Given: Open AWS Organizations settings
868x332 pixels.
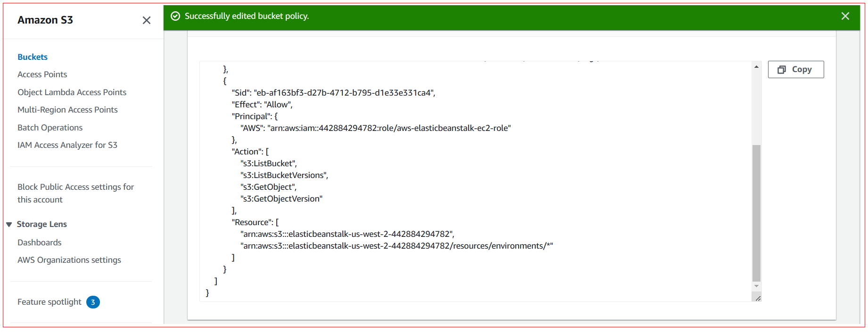Looking at the screenshot, I should click(69, 260).
